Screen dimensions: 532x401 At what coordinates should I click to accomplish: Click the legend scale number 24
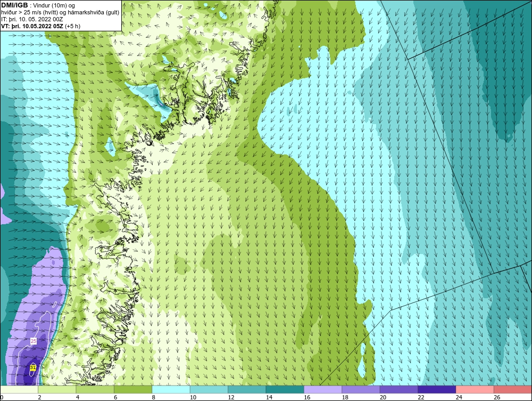tap(459, 397)
